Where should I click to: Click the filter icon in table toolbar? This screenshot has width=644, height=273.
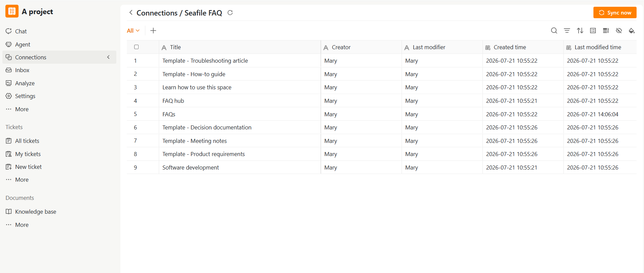567,31
